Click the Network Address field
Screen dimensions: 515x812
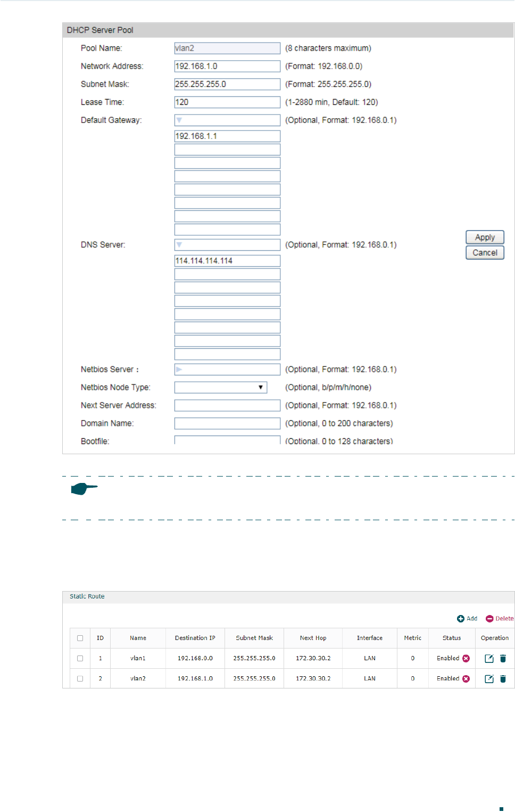coord(227,67)
